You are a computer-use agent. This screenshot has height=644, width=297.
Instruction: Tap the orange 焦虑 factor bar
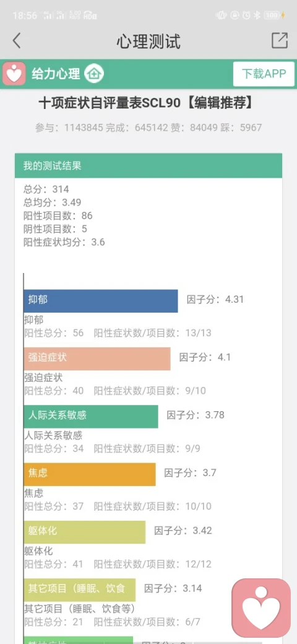90,474
